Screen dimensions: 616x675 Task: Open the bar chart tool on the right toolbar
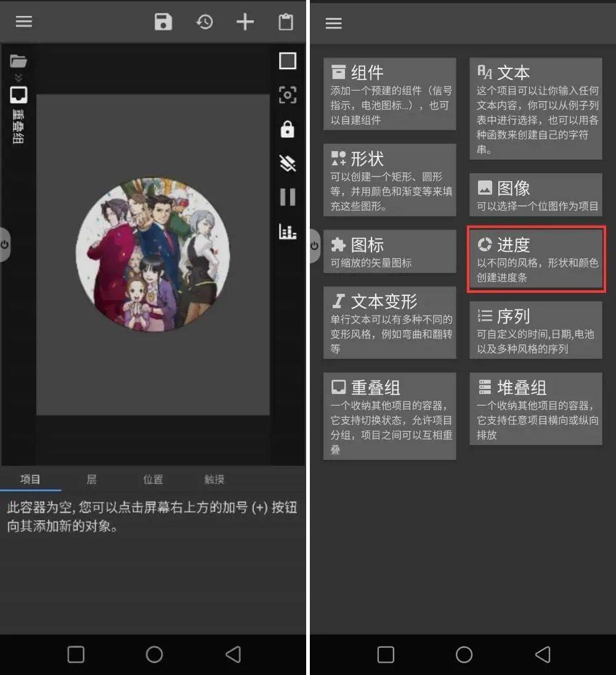click(287, 232)
